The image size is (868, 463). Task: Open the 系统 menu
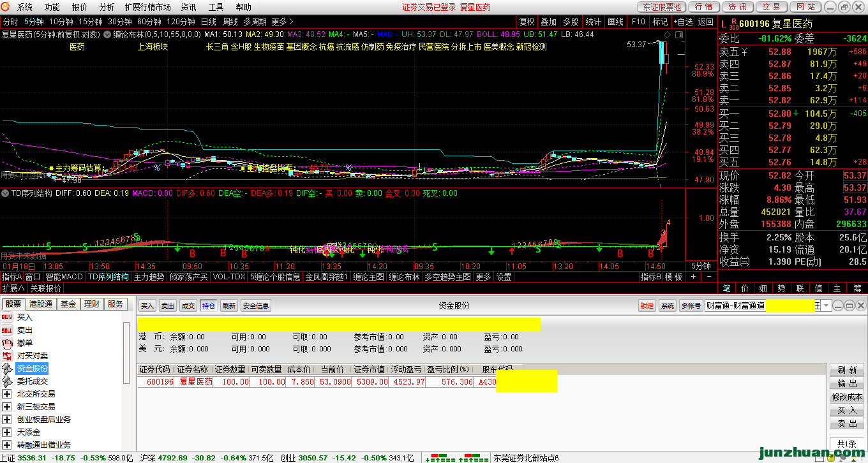[25, 7]
